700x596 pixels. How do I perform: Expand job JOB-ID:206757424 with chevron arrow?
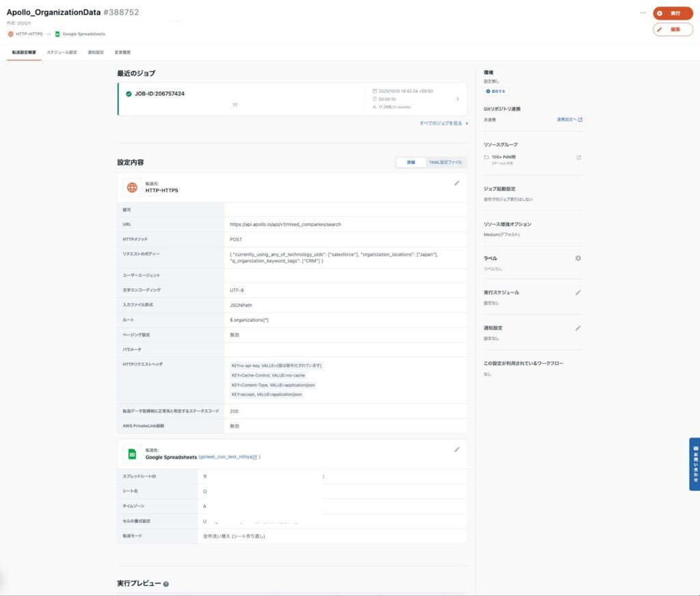pyautogui.click(x=457, y=99)
